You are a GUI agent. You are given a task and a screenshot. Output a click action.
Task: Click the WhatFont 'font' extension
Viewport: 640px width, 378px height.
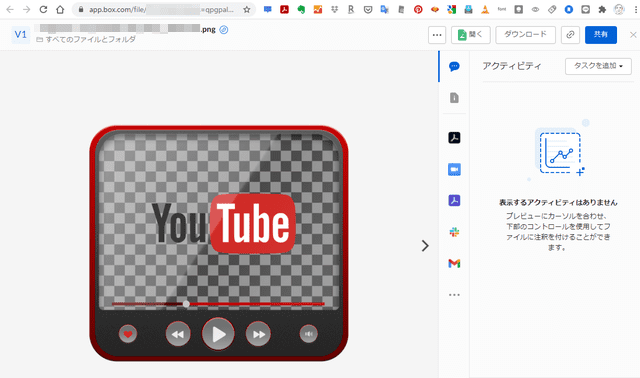pyautogui.click(x=502, y=9)
